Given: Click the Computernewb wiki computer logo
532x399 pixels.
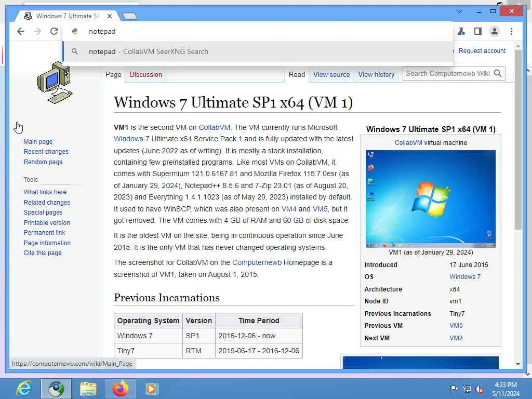Looking at the screenshot, I should [55, 83].
